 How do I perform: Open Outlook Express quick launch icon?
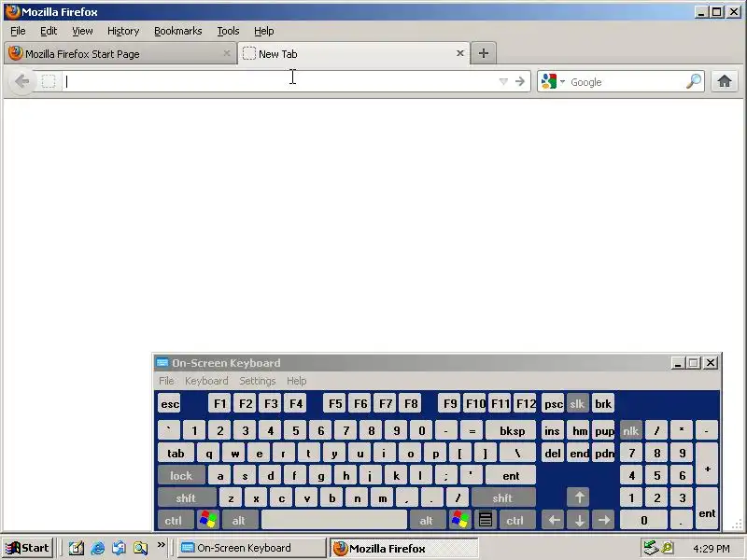120,548
